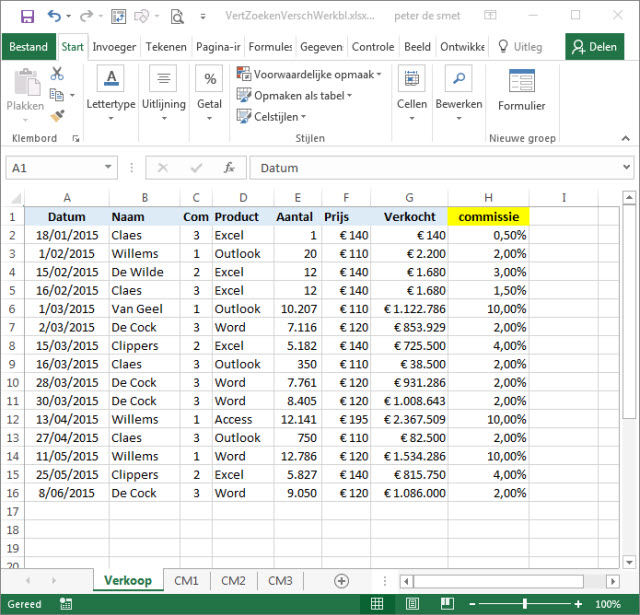The image size is (640, 615).
Task: Open the Bewerken editing group
Action: pyautogui.click(x=459, y=93)
